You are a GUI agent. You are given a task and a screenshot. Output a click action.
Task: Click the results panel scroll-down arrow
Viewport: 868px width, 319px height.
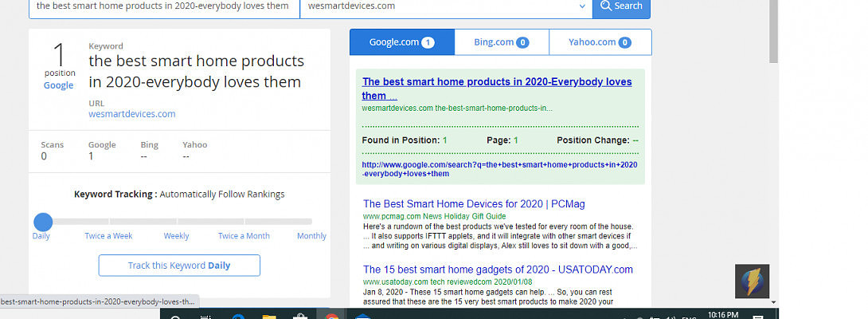click(x=774, y=302)
